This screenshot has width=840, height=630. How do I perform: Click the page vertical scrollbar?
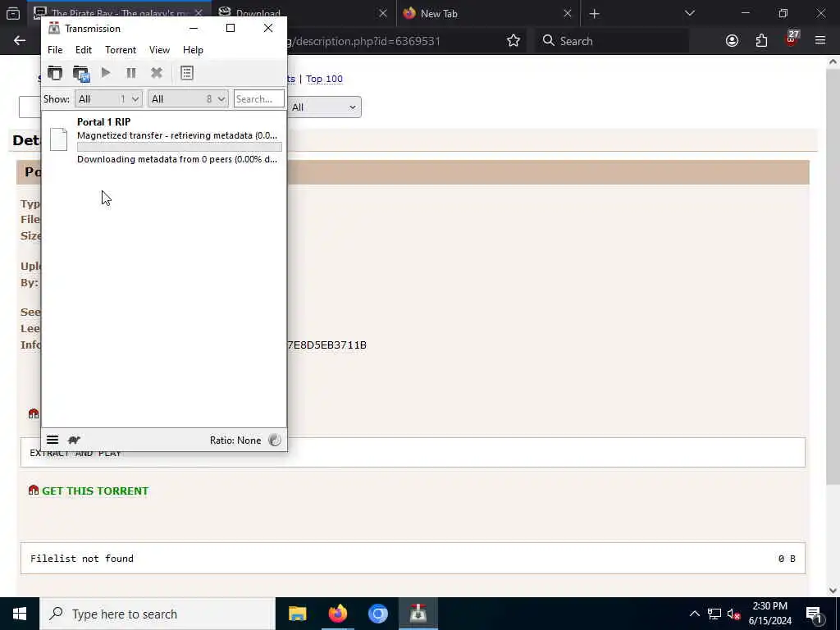833,279
